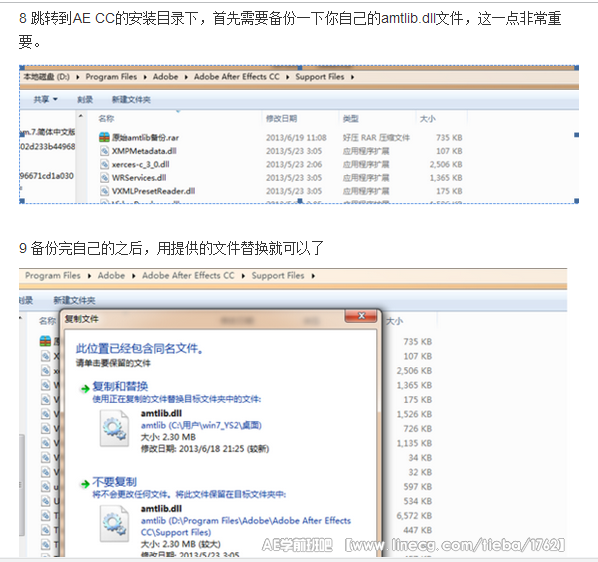This screenshot has height=562, width=598.
Task: Select file name VXMLPresetReader.dll
Action: (x=153, y=191)
